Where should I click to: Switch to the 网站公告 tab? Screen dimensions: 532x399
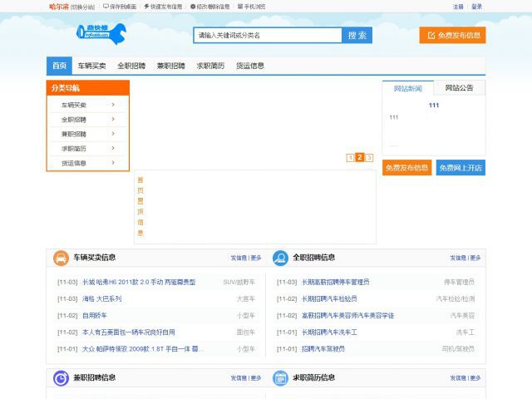pyautogui.click(x=459, y=88)
